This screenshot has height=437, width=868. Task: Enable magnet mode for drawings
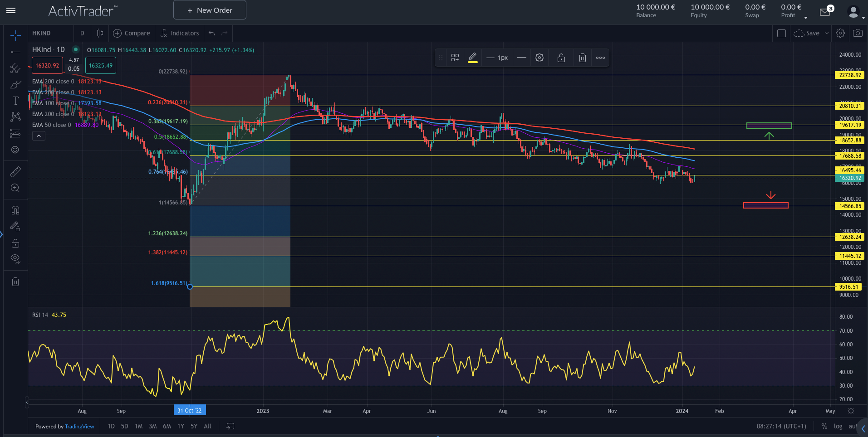pyautogui.click(x=15, y=210)
